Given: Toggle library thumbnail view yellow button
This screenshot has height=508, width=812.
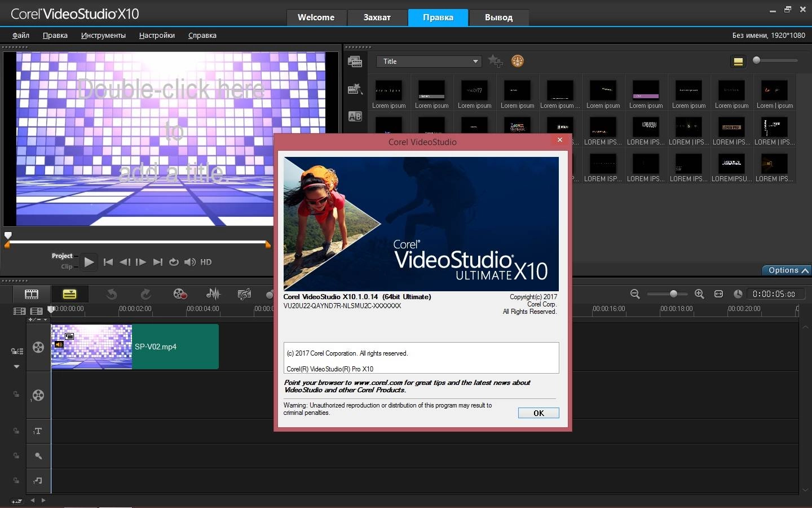Looking at the screenshot, I should [738, 62].
